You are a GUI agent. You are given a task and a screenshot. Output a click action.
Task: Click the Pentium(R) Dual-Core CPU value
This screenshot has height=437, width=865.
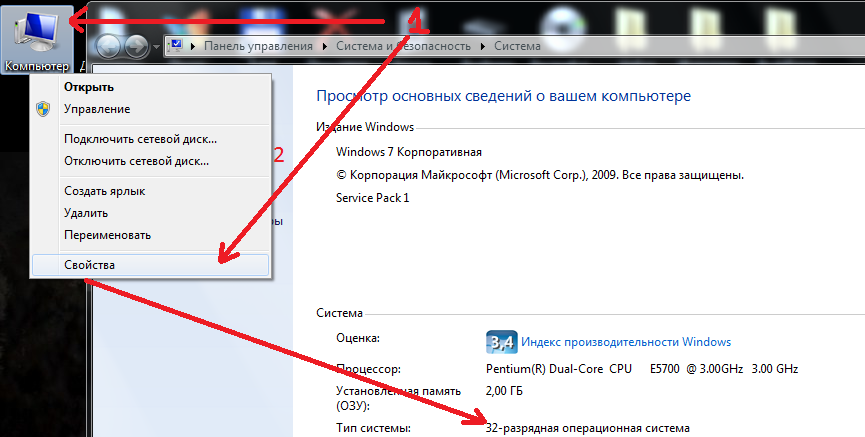coord(642,369)
